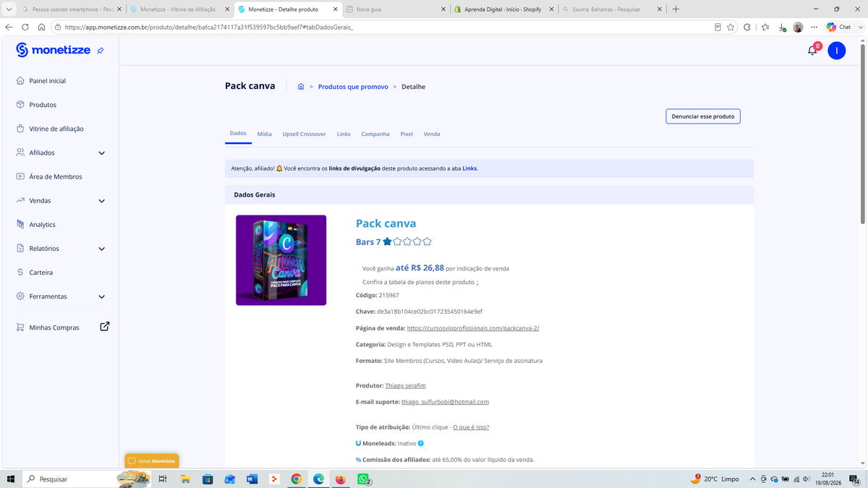Click the Links link in attention notice
The width and height of the screenshot is (868, 488).
[469, 168]
